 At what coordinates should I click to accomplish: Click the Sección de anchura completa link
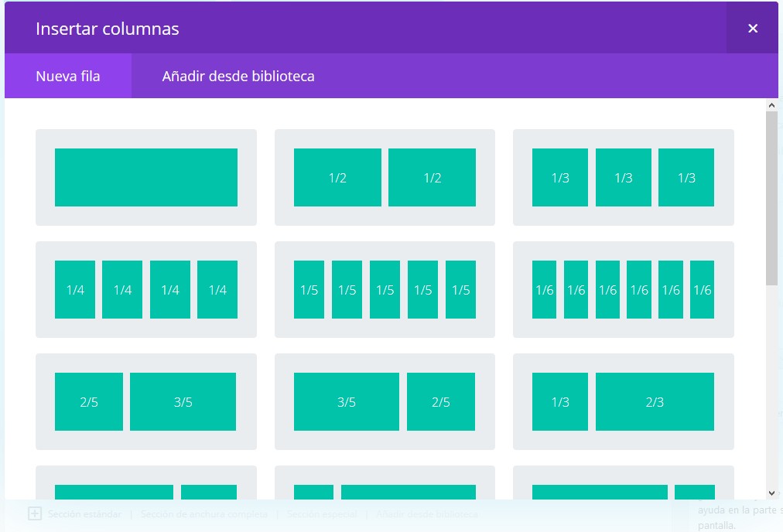(204, 514)
